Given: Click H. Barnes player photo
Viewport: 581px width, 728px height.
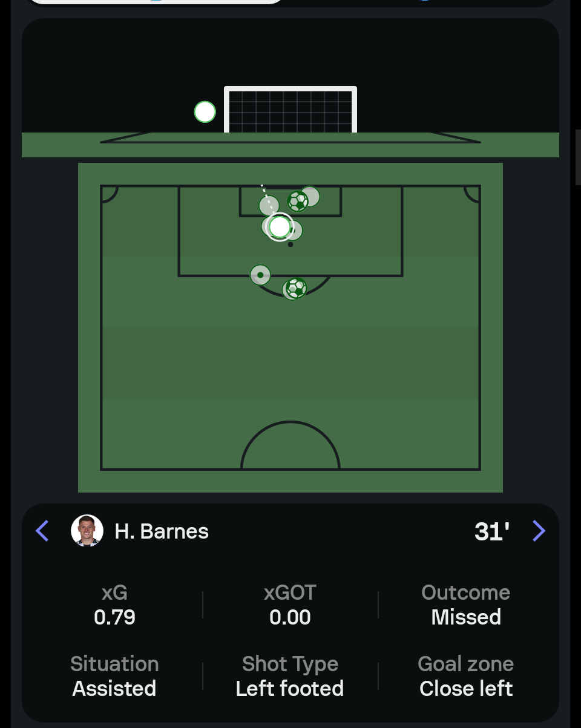Looking at the screenshot, I should [87, 531].
